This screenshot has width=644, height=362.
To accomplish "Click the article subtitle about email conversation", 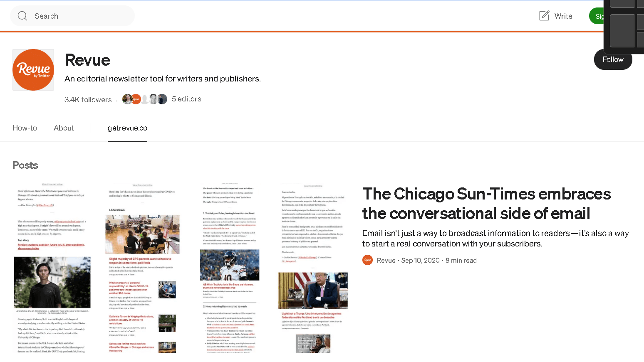I will (495, 239).
